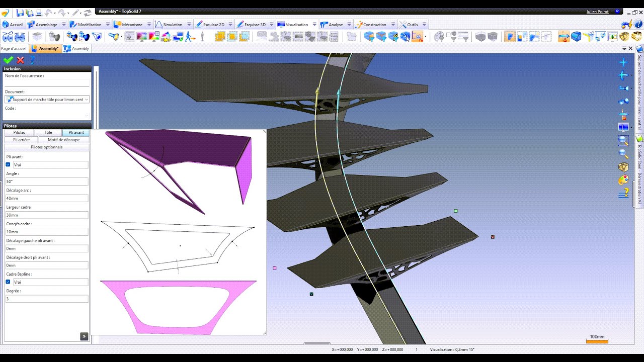Click the Largeur cadre field showing 30mm

pyautogui.click(x=46, y=215)
